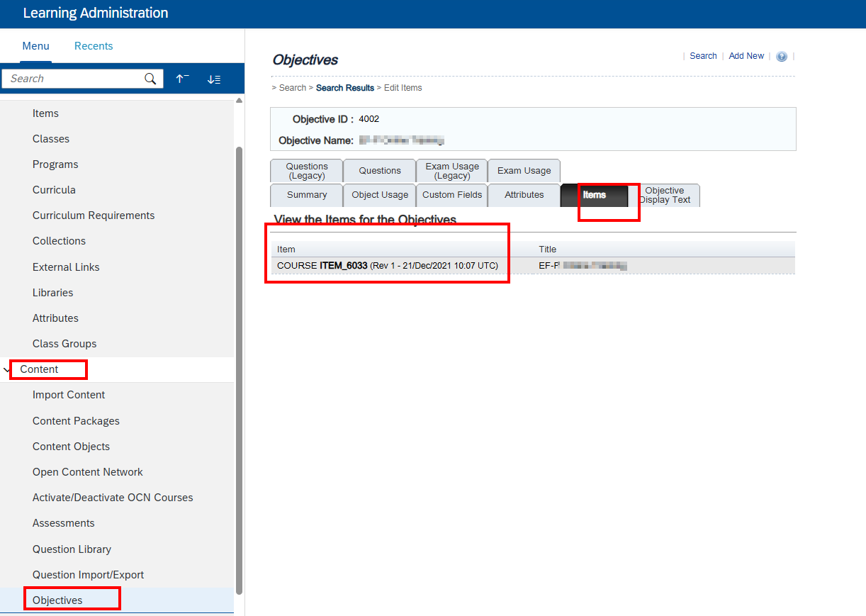Switch to the Menu tab
The width and height of the screenshot is (866, 616).
point(35,46)
